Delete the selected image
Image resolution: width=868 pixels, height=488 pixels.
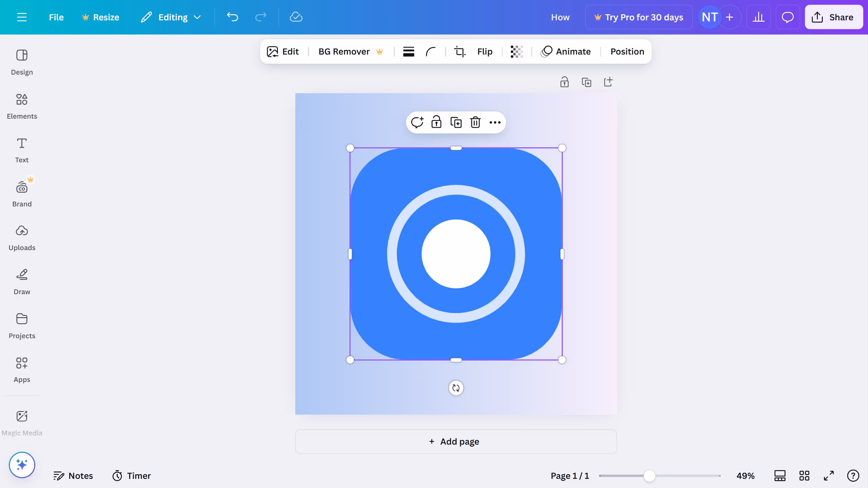[x=475, y=122]
